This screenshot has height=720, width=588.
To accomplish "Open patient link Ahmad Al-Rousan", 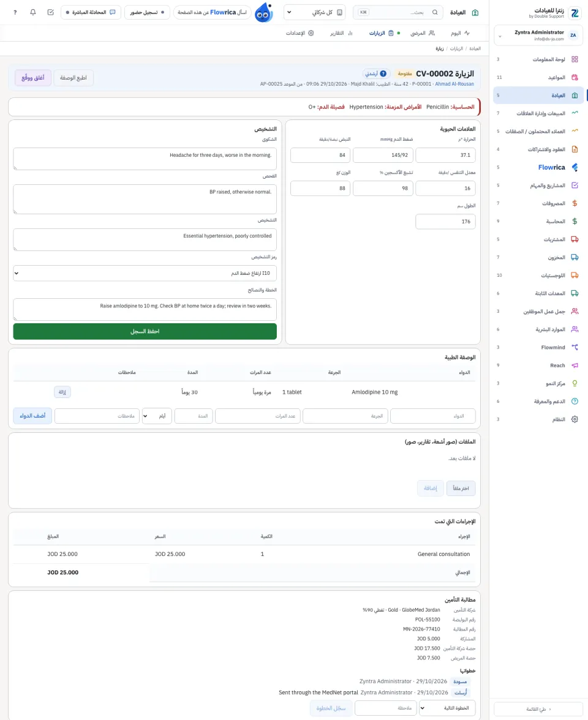I will click(x=454, y=84).
